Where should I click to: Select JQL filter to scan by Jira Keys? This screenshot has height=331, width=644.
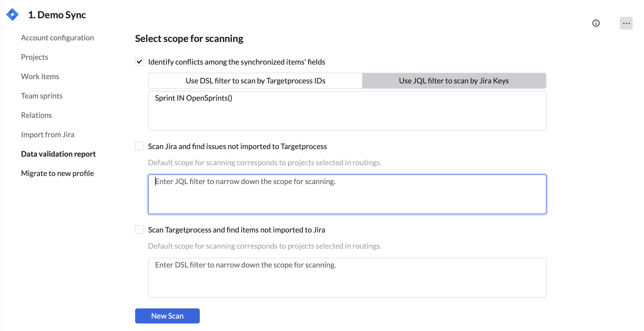pos(454,81)
